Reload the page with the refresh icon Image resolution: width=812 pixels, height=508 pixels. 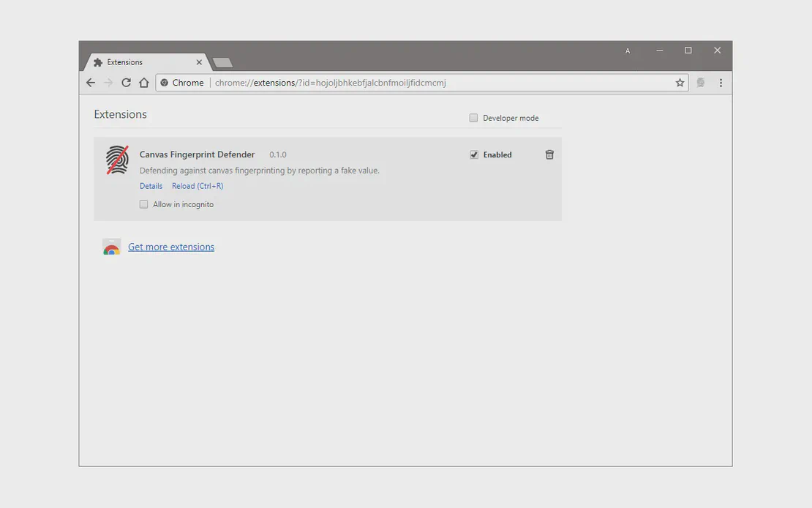(x=126, y=83)
